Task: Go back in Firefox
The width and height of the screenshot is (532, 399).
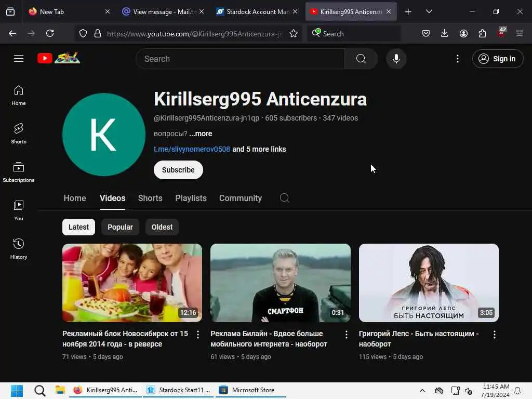Action: [x=12, y=33]
